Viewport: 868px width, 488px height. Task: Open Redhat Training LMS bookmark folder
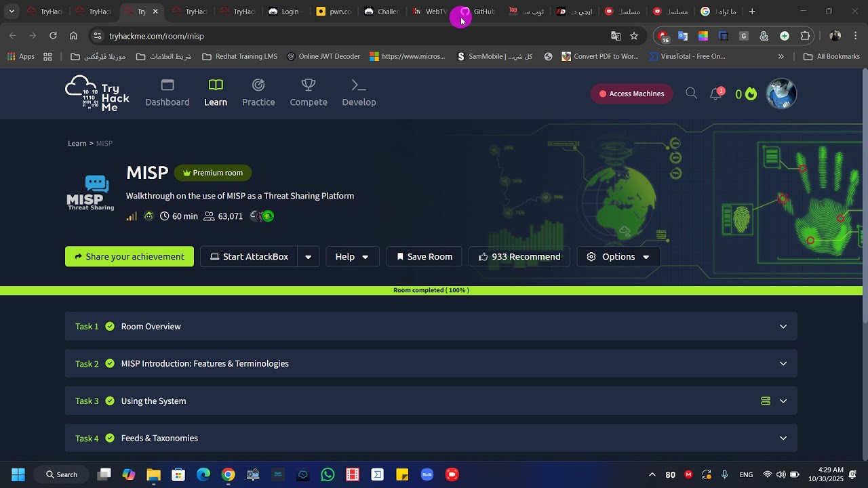tap(240, 57)
